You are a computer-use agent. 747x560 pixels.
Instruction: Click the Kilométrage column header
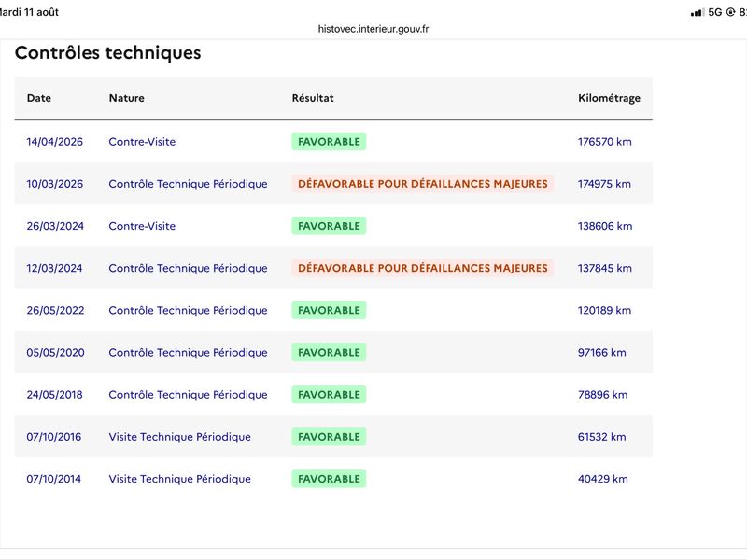(609, 99)
